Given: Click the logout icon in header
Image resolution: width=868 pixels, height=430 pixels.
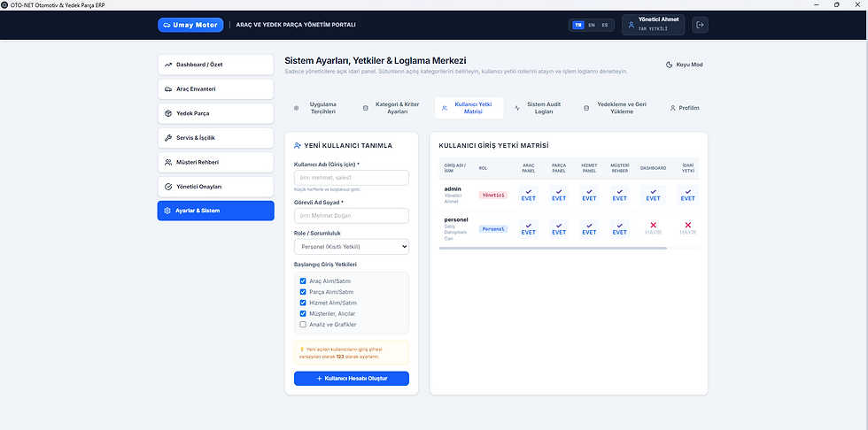Looking at the screenshot, I should [700, 25].
